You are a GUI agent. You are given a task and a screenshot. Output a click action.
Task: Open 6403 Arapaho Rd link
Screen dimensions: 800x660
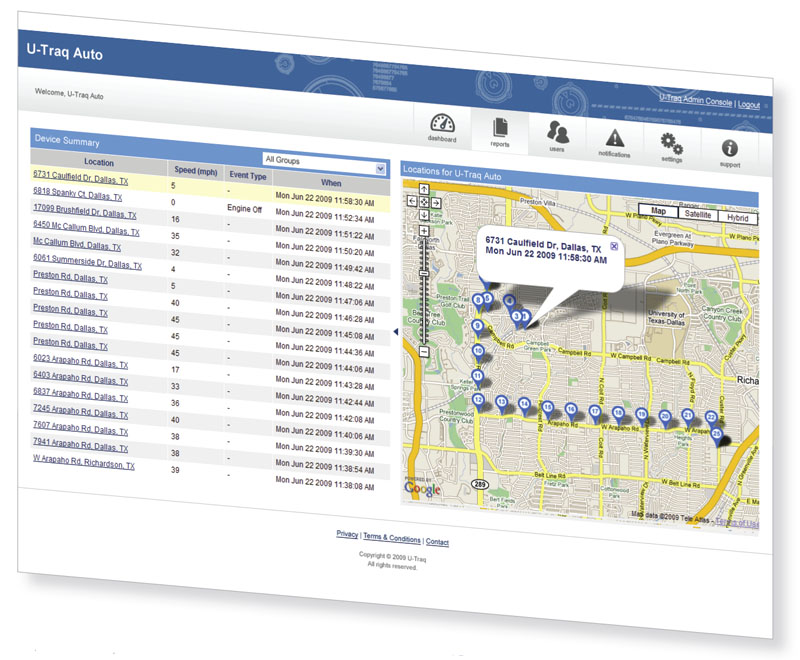click(x=81, y=378)
